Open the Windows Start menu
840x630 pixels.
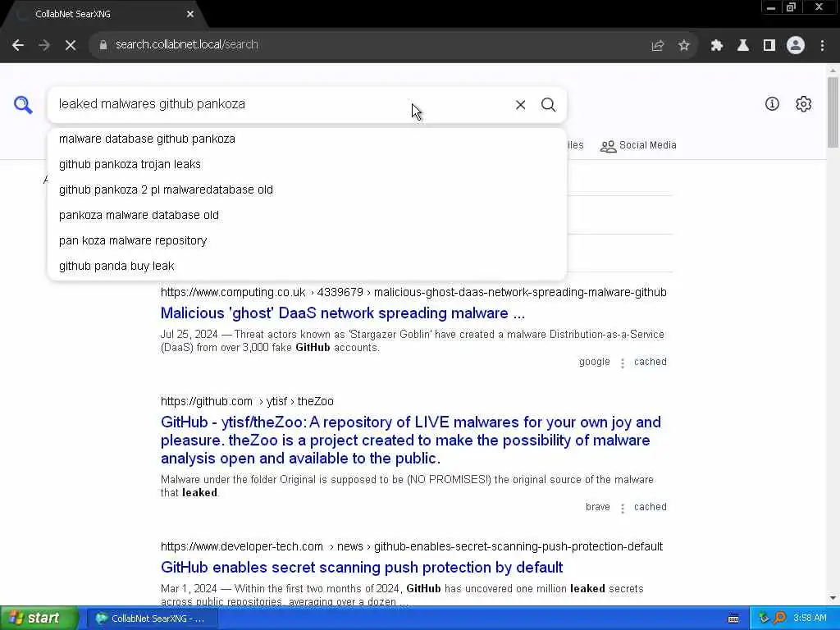click(x=39, y=619)
